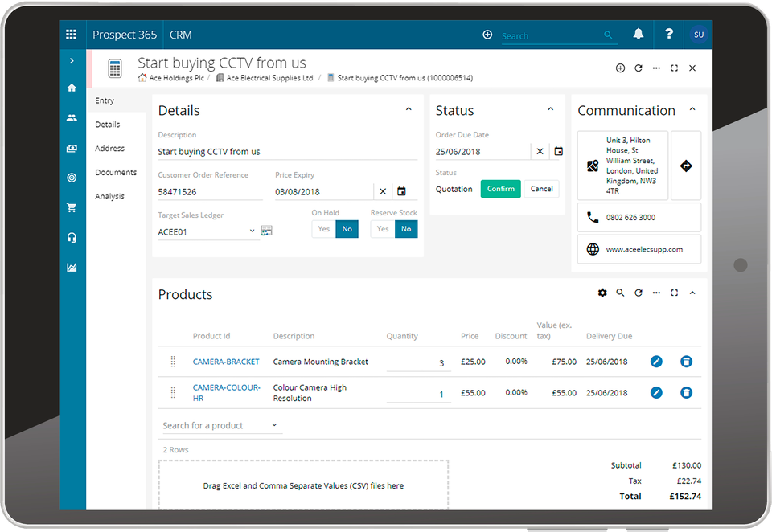
Task: Click the search magnifier in top bar
Action: [x=608, y=35]
